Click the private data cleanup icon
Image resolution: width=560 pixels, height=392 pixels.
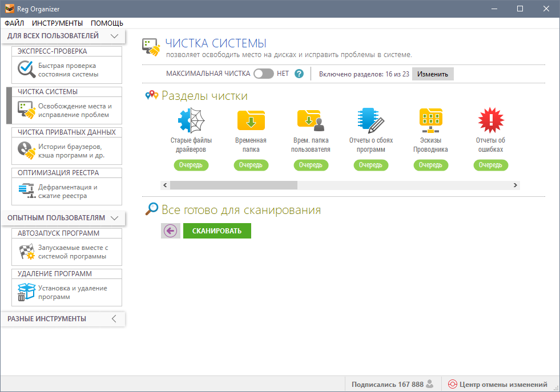(26, 150)
